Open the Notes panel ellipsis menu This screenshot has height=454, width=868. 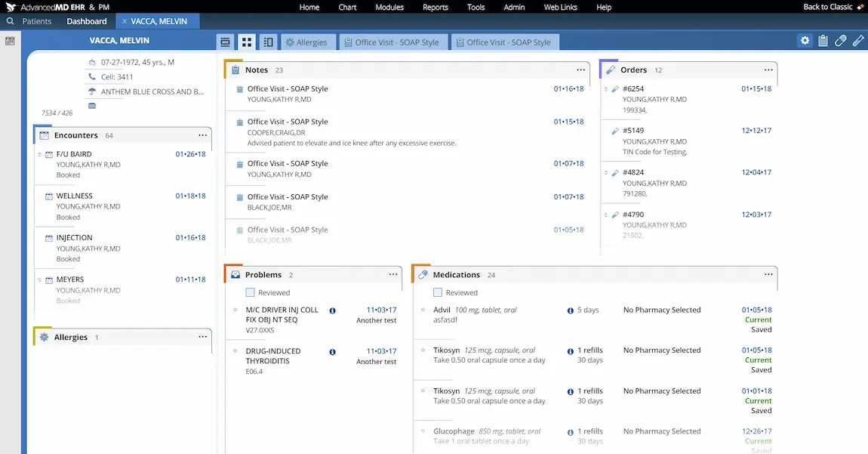pos(580,69)
